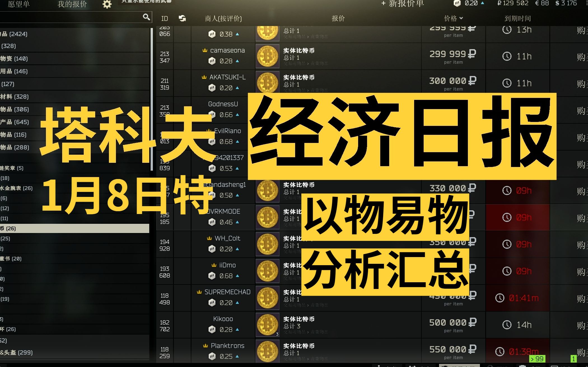Viewport: 588px width, 367px height.
Task: Select category row &头盔 (299)
Action: click(x=74, y=352)
